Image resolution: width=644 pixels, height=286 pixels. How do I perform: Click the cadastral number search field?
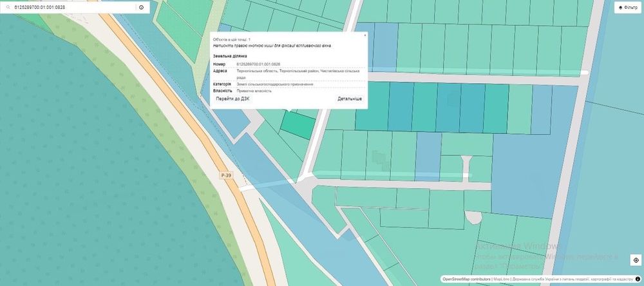coord(74,7)
